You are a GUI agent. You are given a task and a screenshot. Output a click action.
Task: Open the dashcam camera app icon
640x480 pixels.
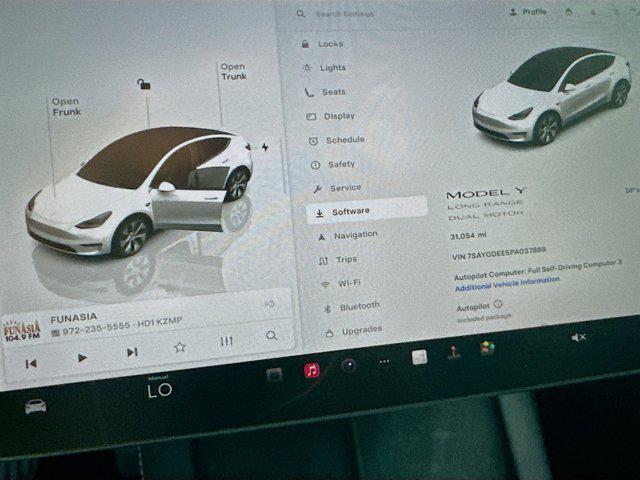click(274, 374)
